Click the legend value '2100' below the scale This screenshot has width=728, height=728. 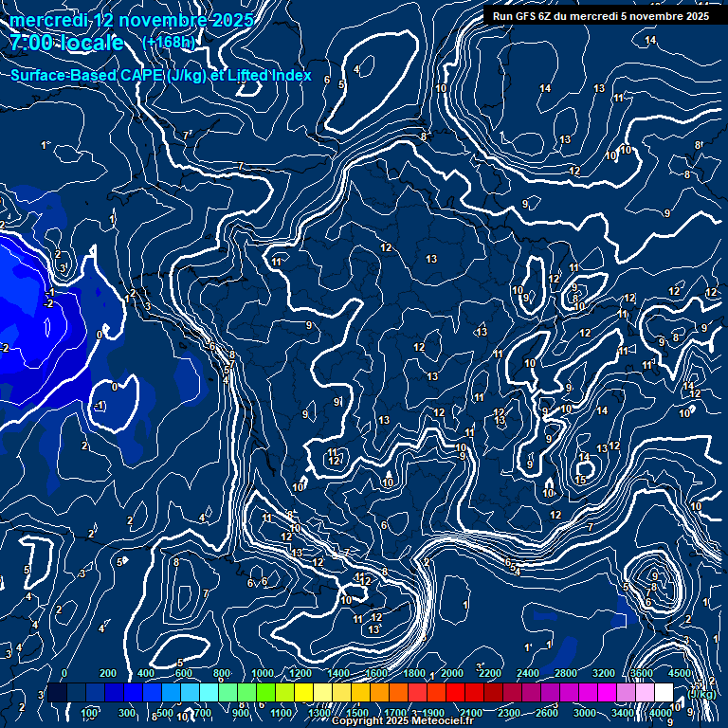[471, 713]
